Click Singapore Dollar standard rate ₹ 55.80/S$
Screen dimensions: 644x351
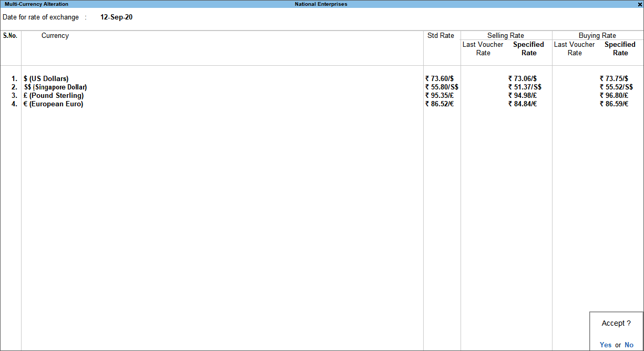(442, 87)
